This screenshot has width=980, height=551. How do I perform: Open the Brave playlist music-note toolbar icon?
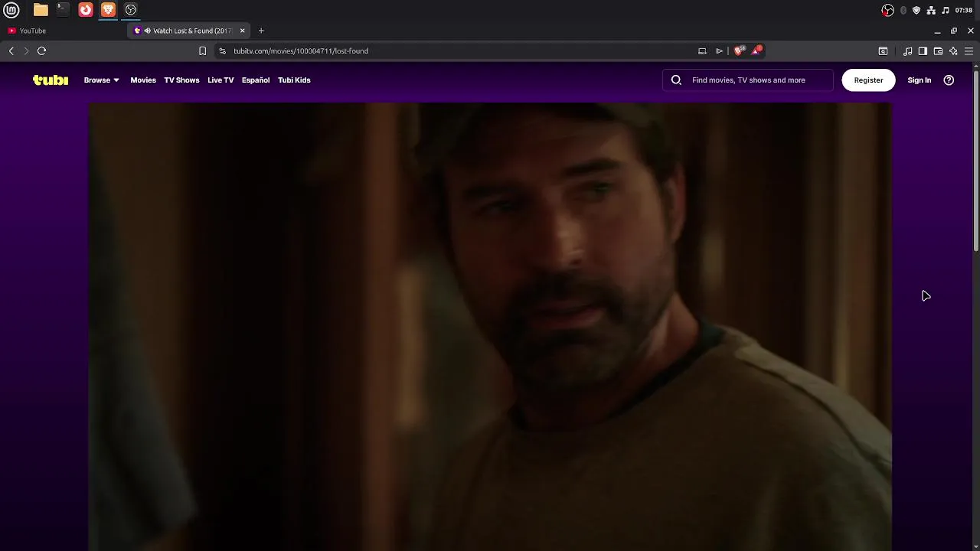pos(907,51)
